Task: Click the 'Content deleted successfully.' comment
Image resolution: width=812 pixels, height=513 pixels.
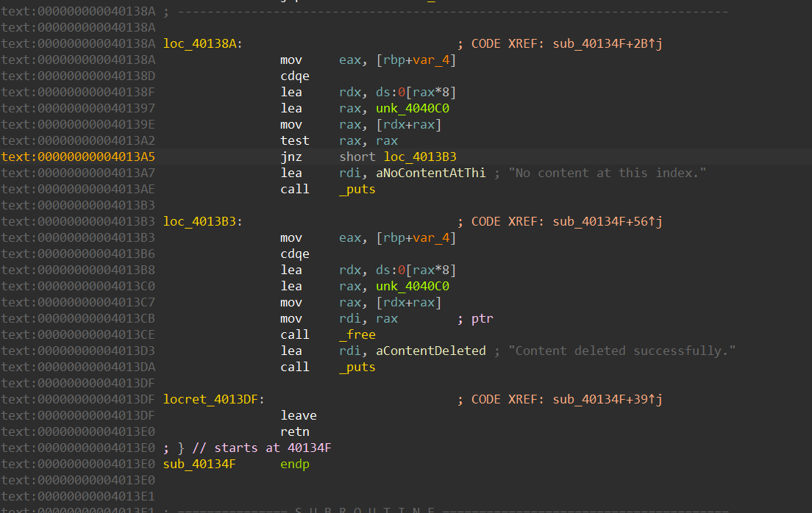Action: tap(622, 351)
